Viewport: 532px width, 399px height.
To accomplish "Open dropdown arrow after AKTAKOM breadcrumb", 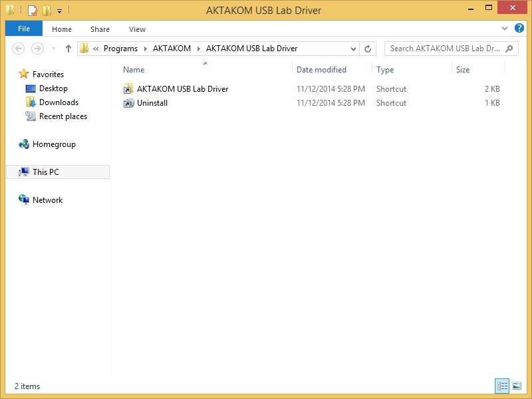I will [x=198, y=49].
